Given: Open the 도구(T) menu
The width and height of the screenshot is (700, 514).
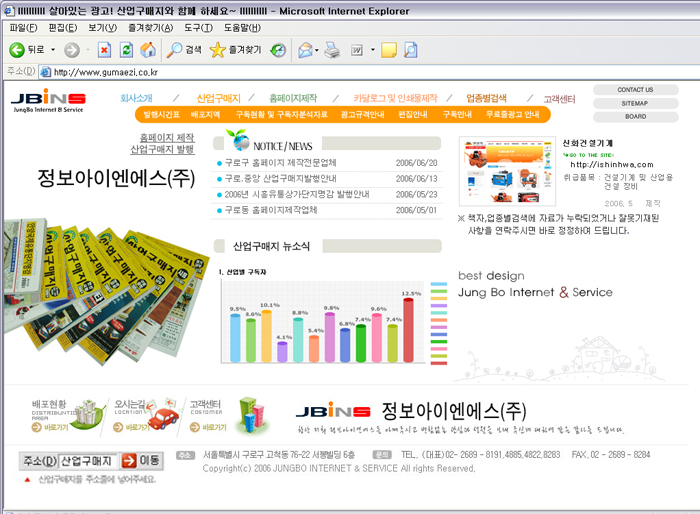Looking at the screenshot, I should (x=198, y=28).
